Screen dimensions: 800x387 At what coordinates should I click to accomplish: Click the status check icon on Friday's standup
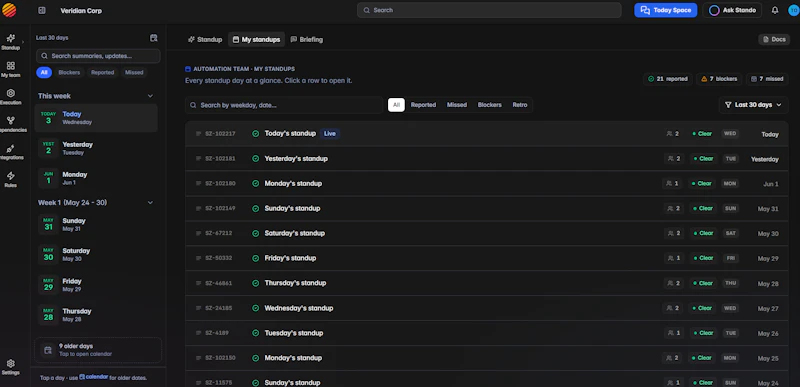[256, 259]
